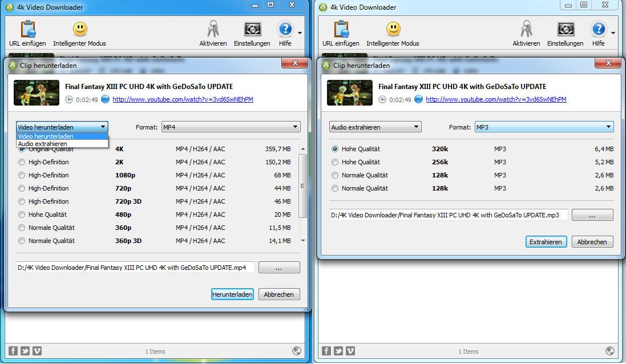Screen dimensions: 626x364
Task: Select 256k Hohe Qualität MP3 option
Action: (335, 162)
